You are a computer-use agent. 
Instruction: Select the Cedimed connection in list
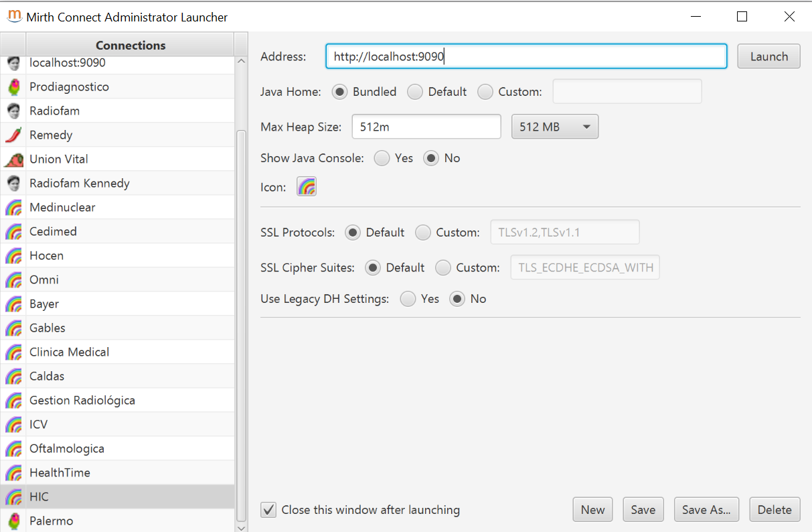pyautogui.click(x=54, y=231)
